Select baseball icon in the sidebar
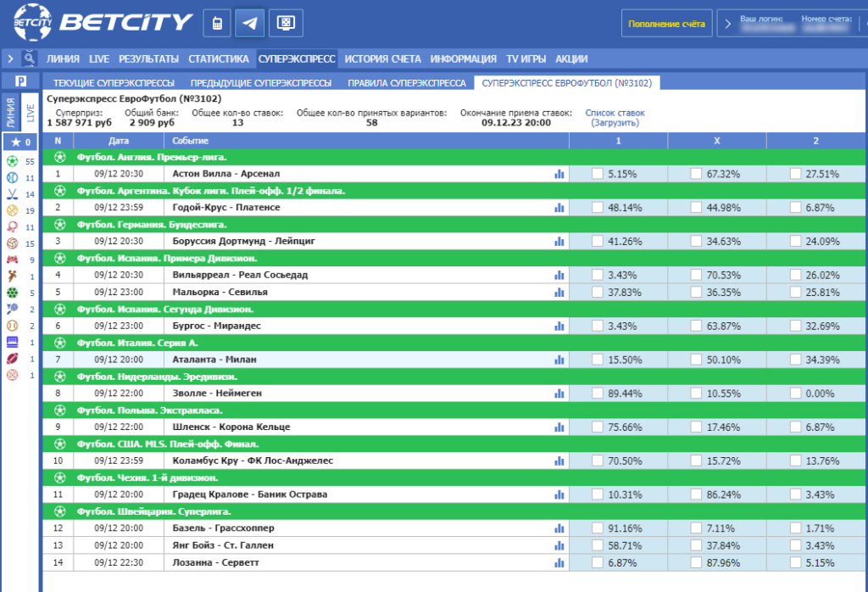The height and width of the screenshot is (592, 868). coord(12,326)
